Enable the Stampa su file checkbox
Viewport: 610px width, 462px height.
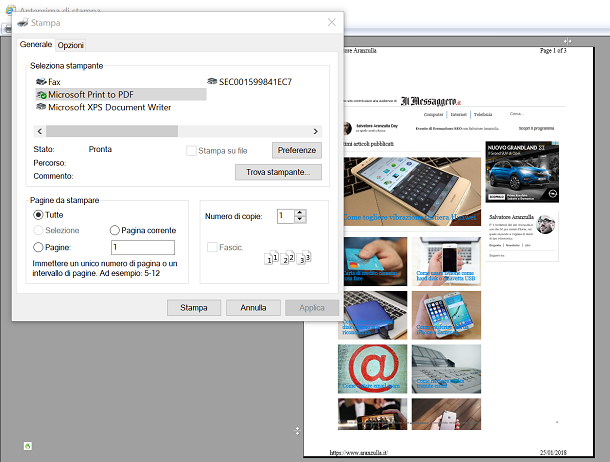(192, 150)
